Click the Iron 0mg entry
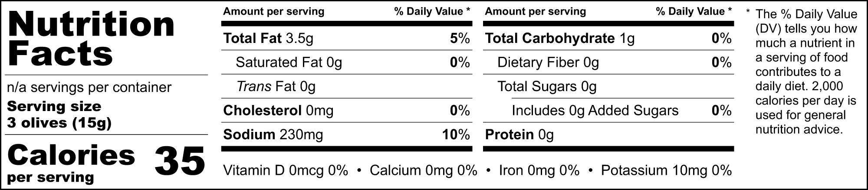The image size is (868, 190). 539,170
